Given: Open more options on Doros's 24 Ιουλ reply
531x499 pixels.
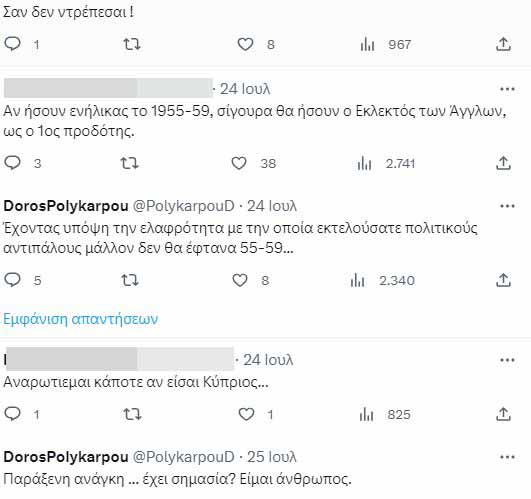Looking at the screenshot, I should pos(507,206).
